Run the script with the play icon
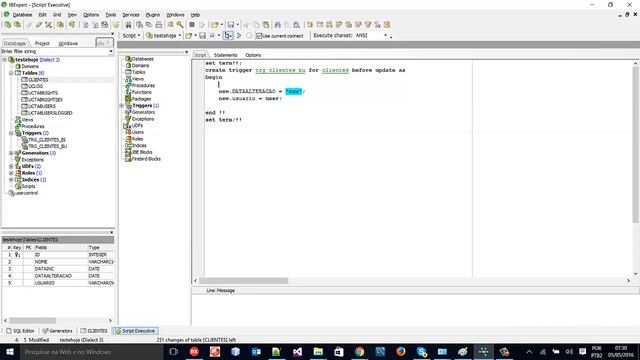The width and height of the screenshot is (640, 360). (x=239, y=36)
